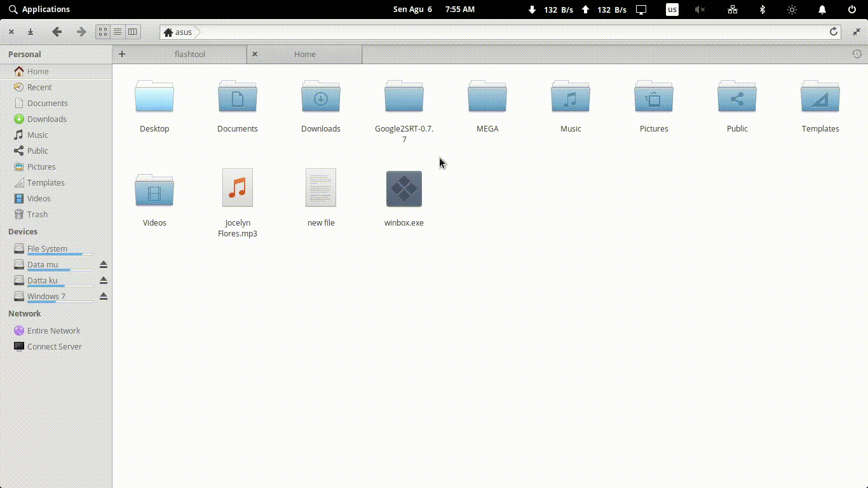Viewport: 868px width, 488px height.
Task: Open closed tabs history icon
Action: 857,54
